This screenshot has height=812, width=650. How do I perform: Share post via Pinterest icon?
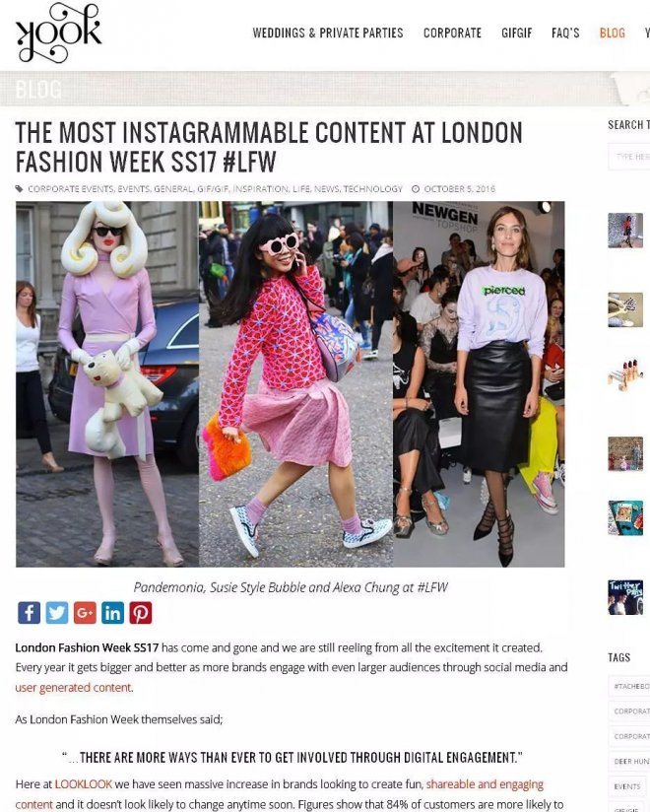coord(141,613)
